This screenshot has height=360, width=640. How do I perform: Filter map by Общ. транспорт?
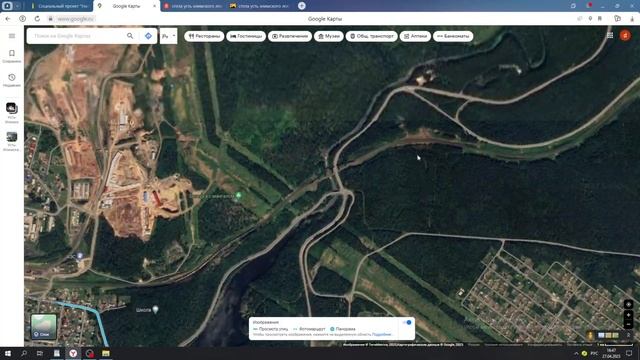372,36
